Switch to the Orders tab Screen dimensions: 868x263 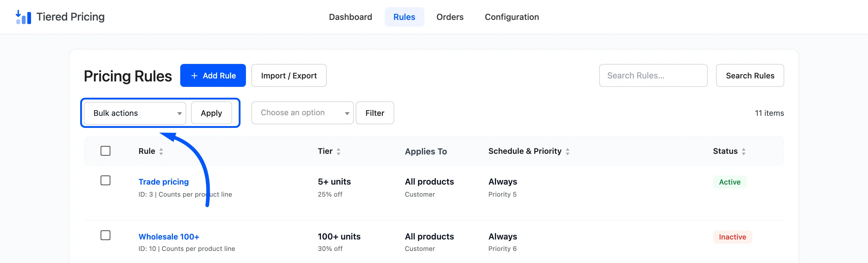click(450, 17)
